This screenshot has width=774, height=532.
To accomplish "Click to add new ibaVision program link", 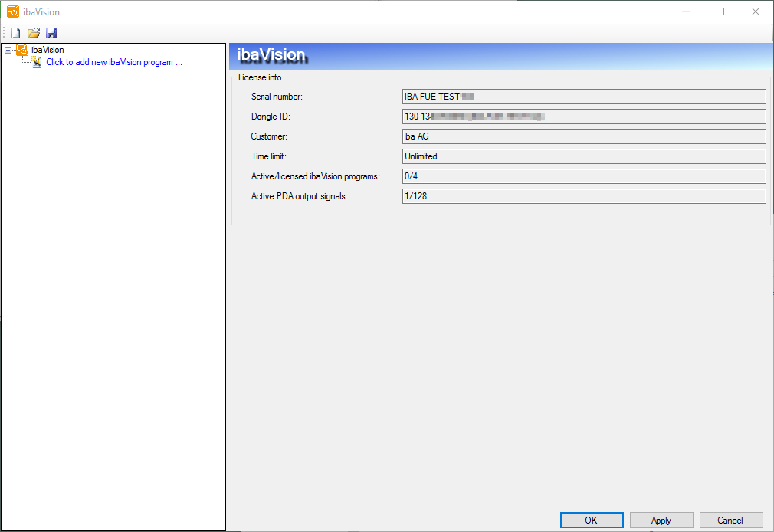I will point(114,62).
